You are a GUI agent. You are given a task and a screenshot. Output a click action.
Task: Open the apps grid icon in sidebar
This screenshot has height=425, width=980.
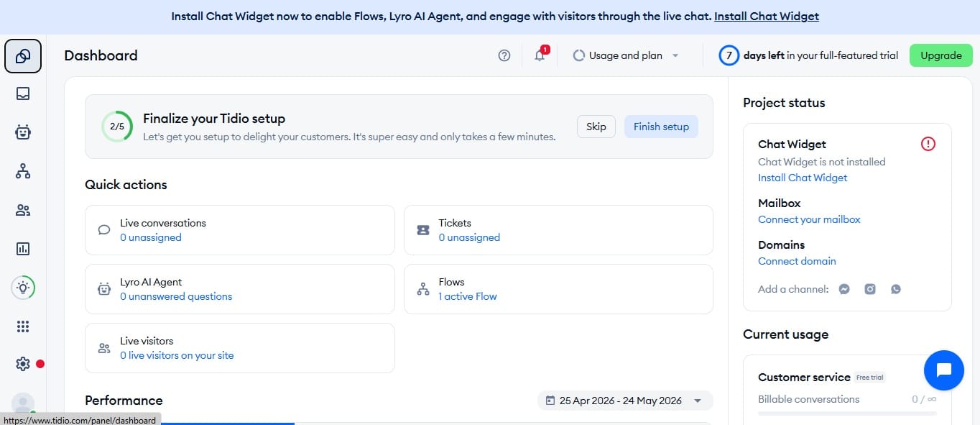[x=23, y=326]
